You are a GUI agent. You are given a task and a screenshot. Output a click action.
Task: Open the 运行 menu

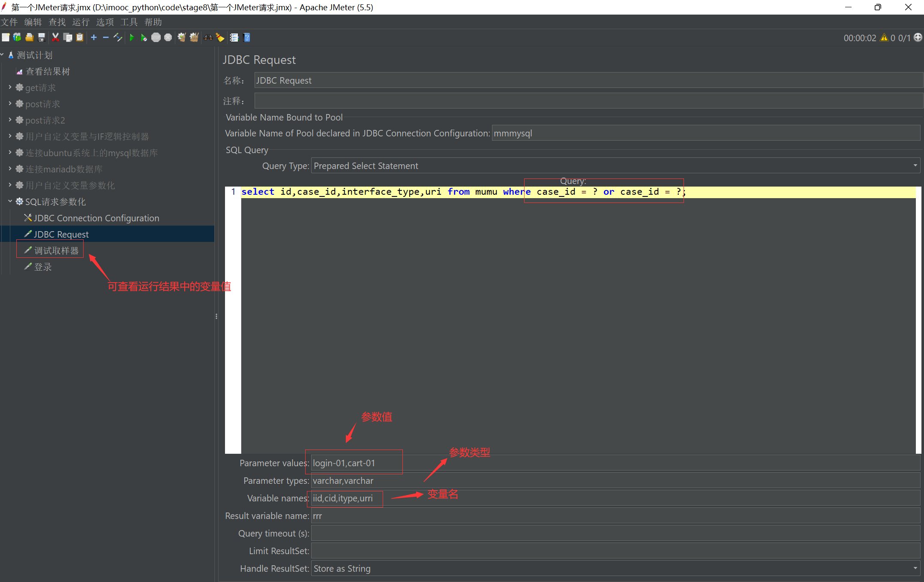tap(81, 22)
